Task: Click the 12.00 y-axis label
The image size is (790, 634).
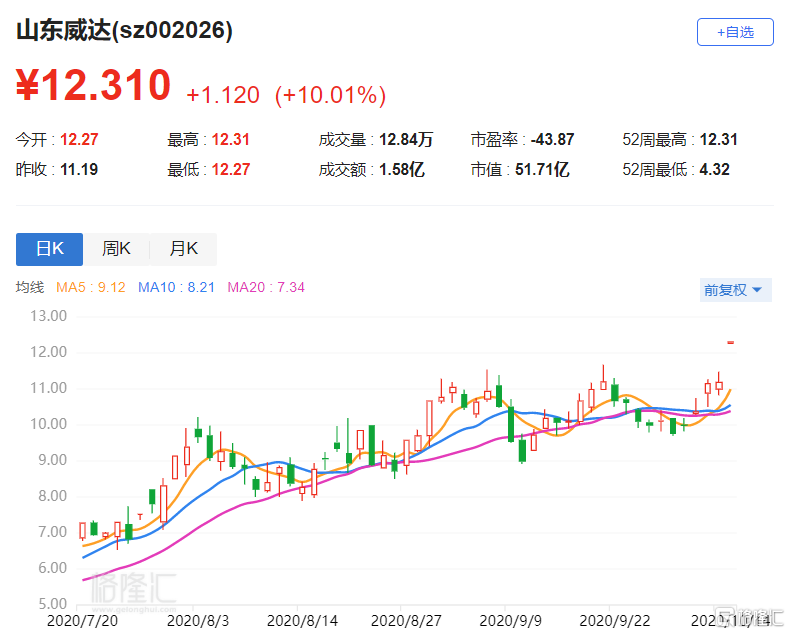Action: coord(48,352)
